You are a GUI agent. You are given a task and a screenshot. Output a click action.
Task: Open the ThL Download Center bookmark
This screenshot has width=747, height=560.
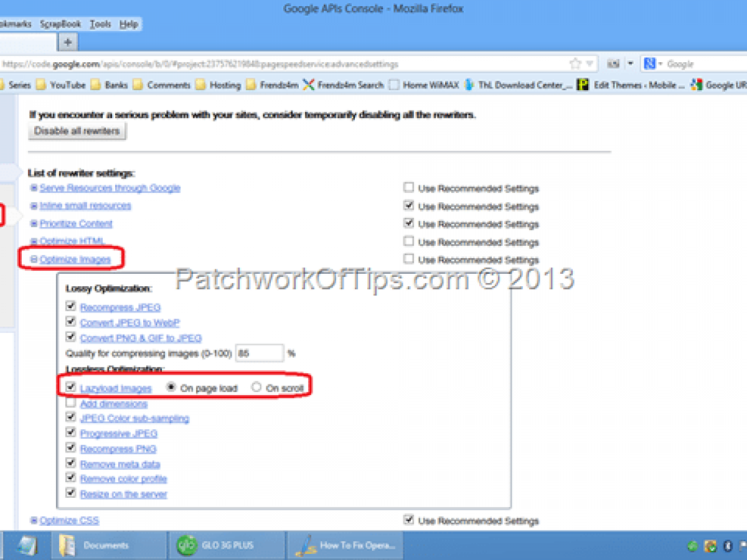coord(518,85)
